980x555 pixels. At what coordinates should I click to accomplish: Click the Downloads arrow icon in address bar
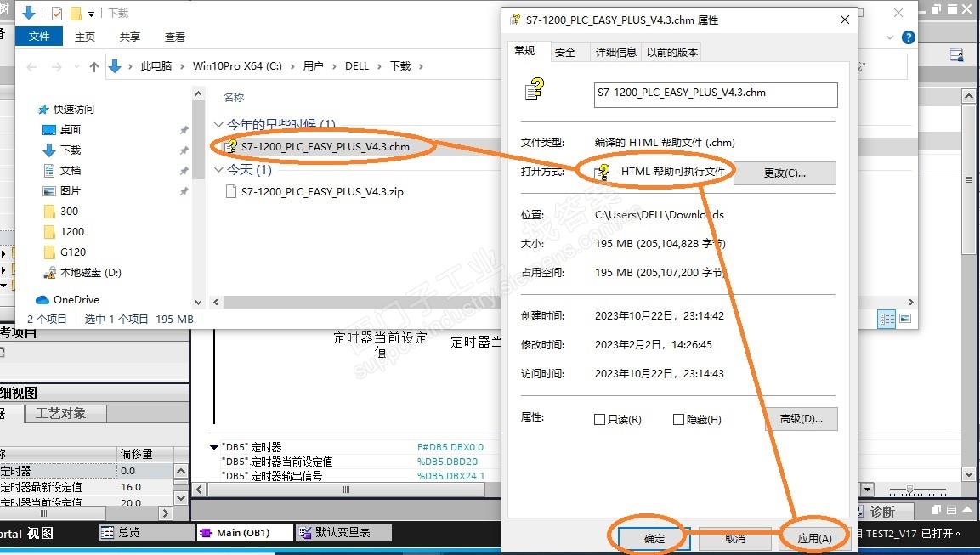115,65
